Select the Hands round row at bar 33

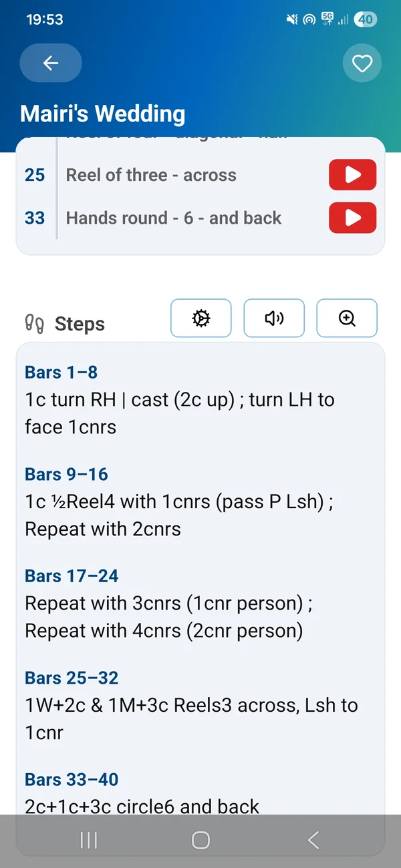coord(174,218)
